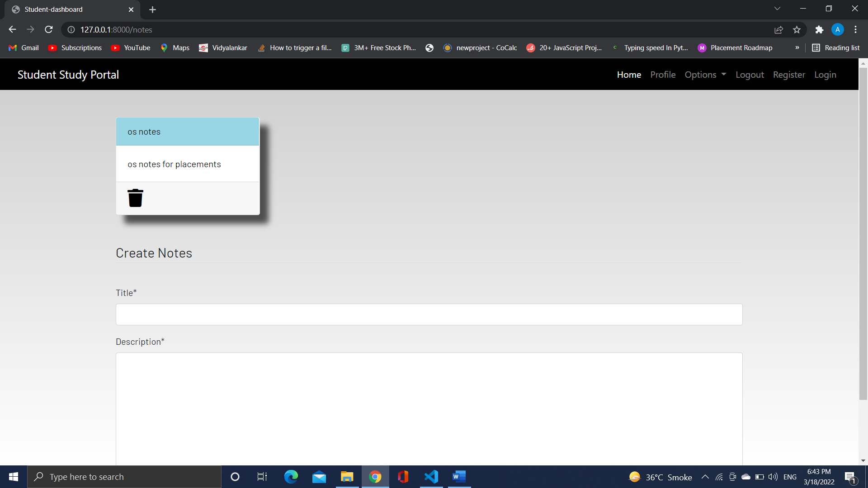Expand the Options dropdown in navbar

click(705, 75)
